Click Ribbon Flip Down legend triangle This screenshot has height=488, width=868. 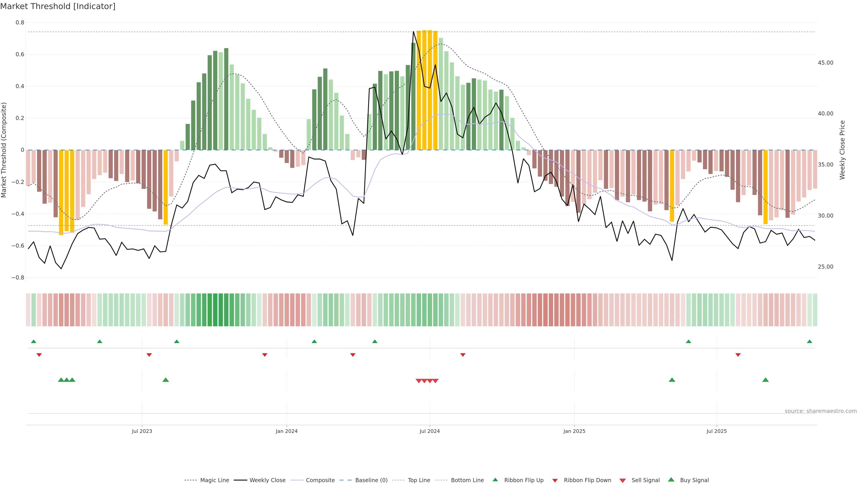coord(555,481)
